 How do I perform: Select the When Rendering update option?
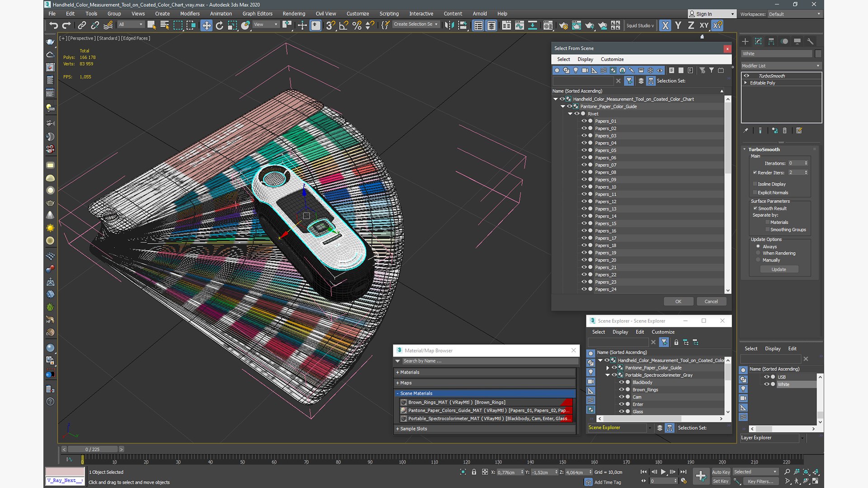click(758, 253)
